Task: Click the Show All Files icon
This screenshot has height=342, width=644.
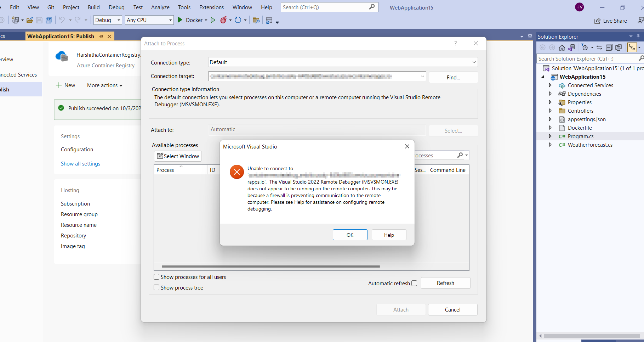Action: coord(619,47)
